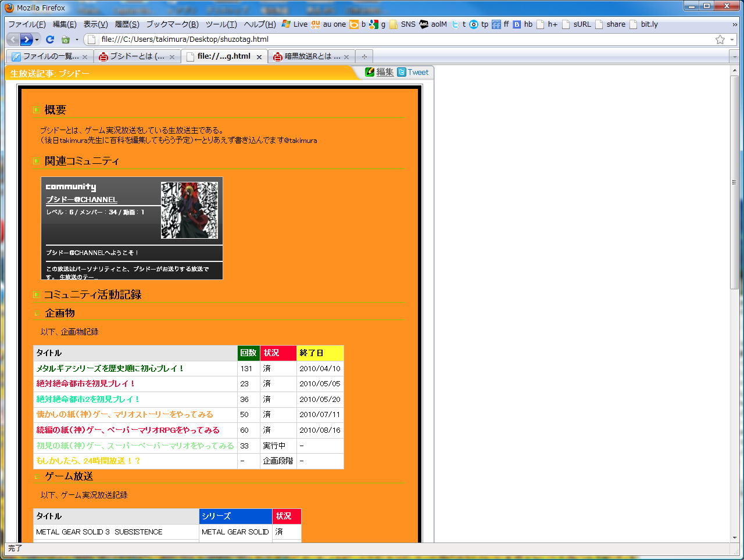Reload the page with the refresh icon

coord(50,40)
